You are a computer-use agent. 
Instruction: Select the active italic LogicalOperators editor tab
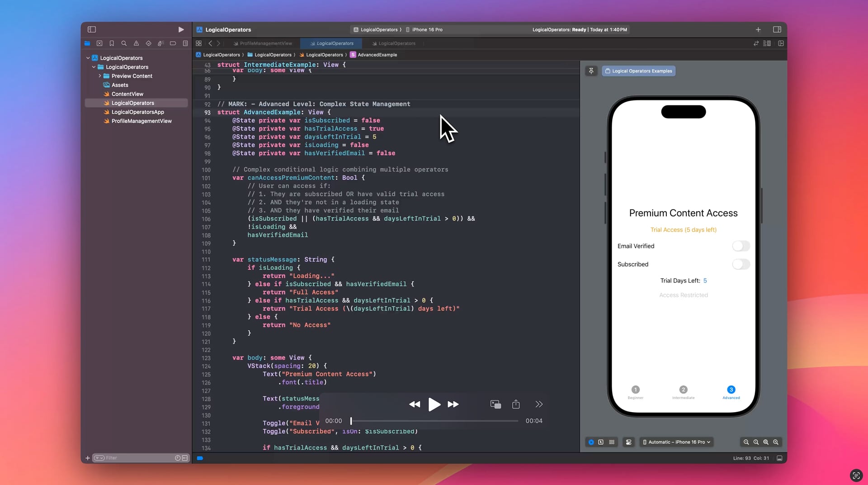[331, 43]
